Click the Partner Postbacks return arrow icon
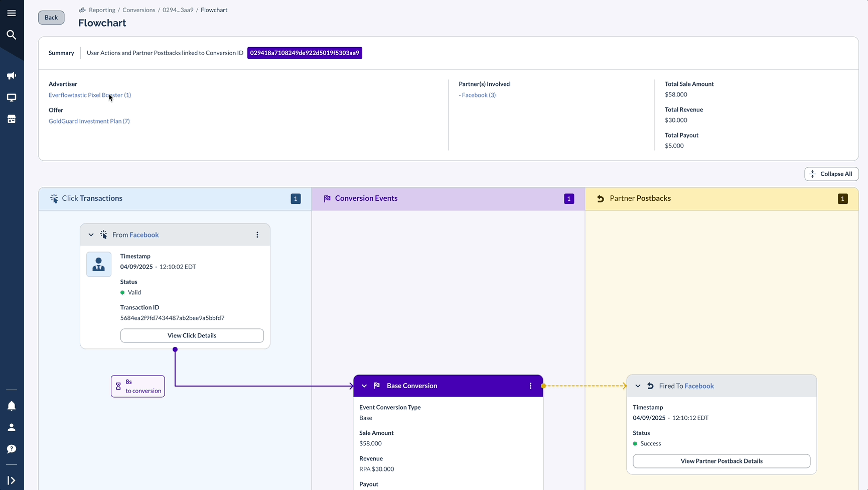The width and height of the screenshot is (868, 490). tap(601, 199)
